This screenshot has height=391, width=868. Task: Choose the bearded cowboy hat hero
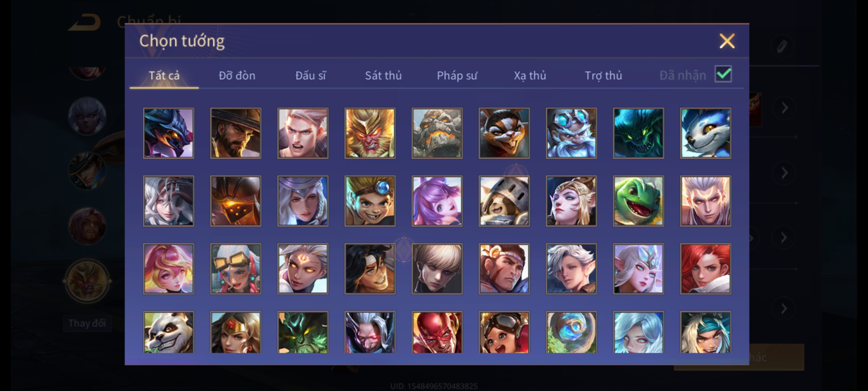[x=235, y=133]
